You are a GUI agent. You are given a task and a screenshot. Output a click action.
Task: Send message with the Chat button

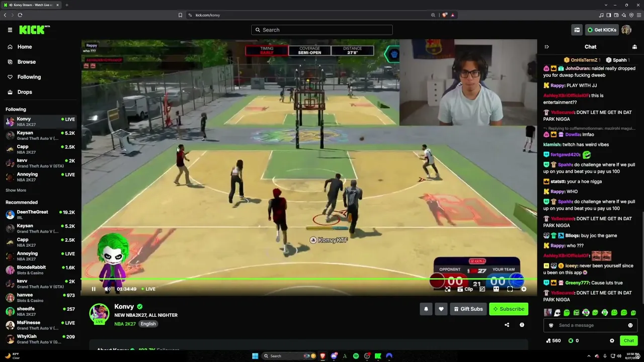(629, 341)
